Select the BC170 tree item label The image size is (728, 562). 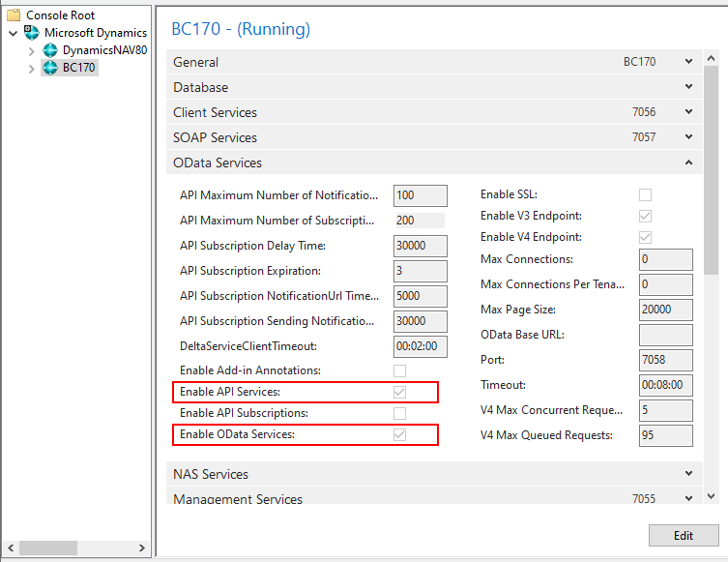click(x=79, y=68)
